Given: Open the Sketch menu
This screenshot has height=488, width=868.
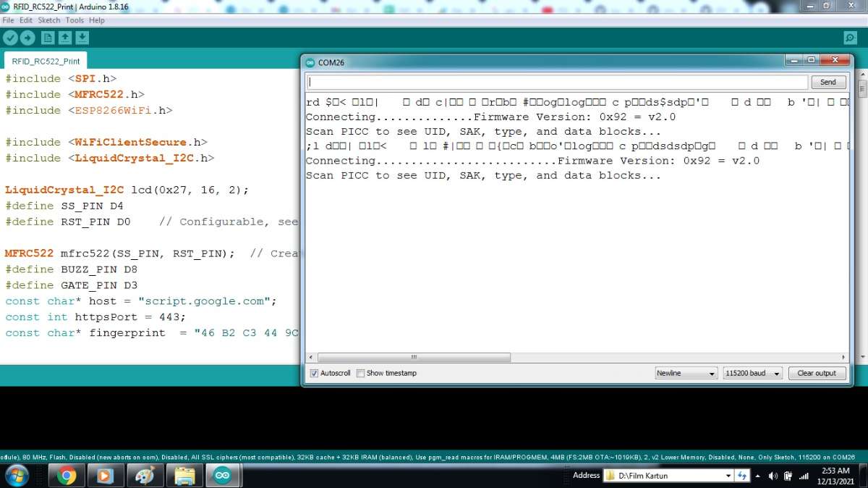Looking at the screenshot, I should (x=49, y=20).
